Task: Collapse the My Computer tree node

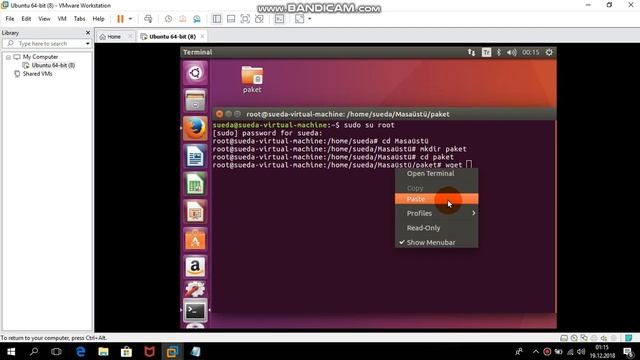Action: coord(8,57)
